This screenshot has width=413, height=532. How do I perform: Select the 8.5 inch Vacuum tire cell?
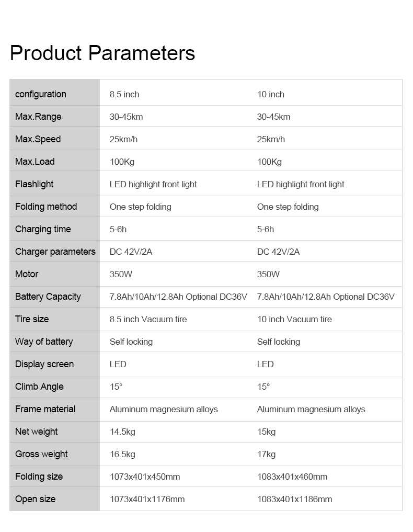148,319
